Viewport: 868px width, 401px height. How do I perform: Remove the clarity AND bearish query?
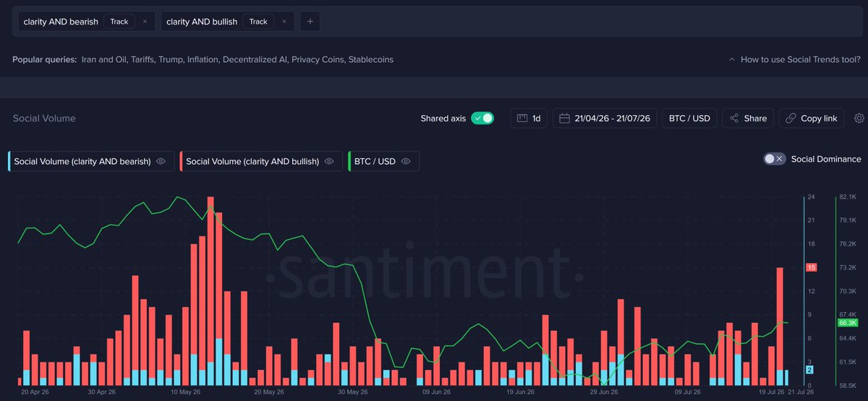[145, 22]
